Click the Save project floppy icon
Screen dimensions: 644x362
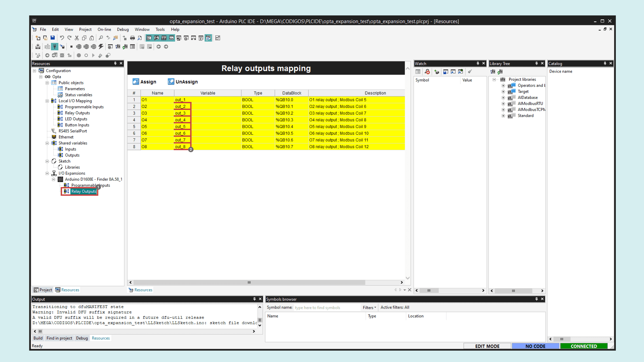click(53, 38)
